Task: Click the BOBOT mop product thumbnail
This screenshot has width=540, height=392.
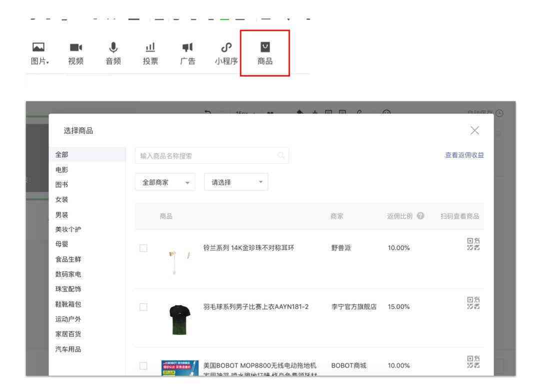Action: pos(180,368)
